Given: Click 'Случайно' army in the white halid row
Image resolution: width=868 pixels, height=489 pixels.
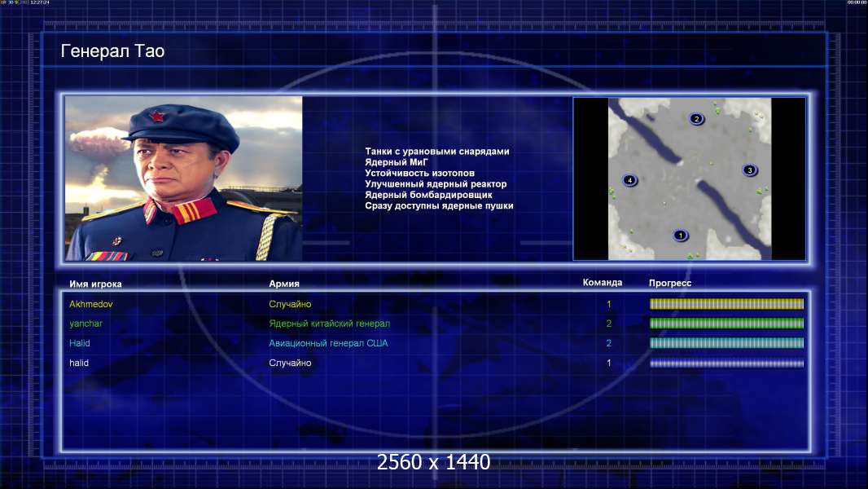Looking at the screenshot, I should tap(290, 363).
